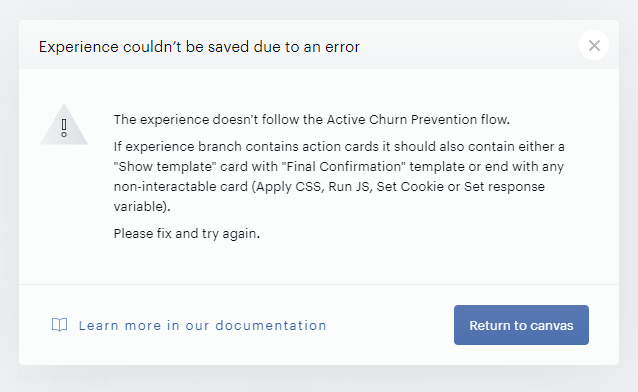Click the word variable). ending the paragraph
This screenshot has height=392, width=638.
tap(142, 206)
